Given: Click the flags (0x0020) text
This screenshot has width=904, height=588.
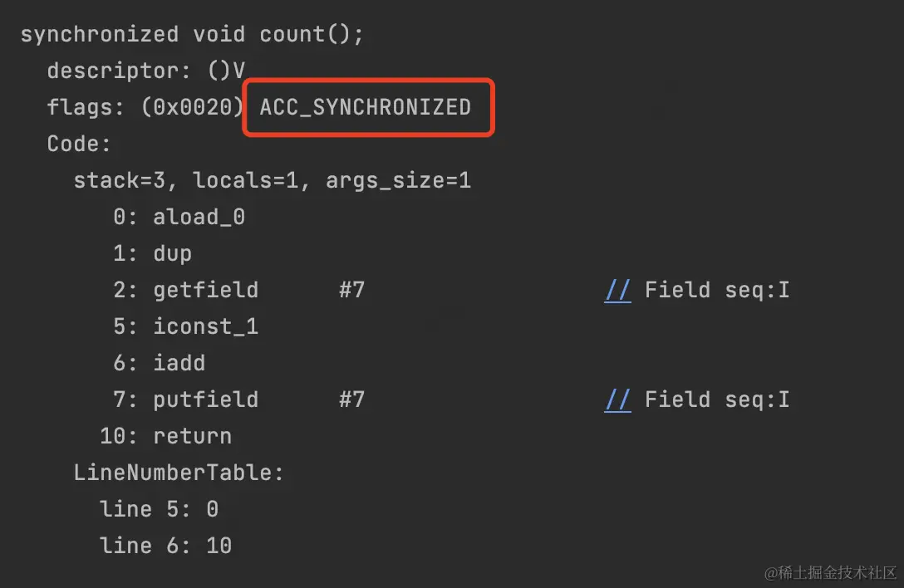Looking at the screenshot, I should tap(144, 107).
